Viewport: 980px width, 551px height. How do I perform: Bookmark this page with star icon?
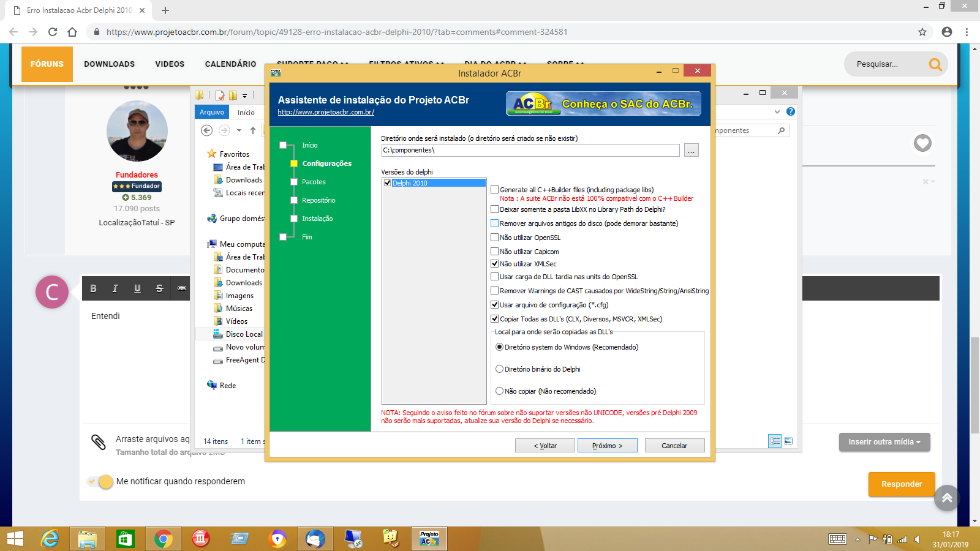pos(922,32)
